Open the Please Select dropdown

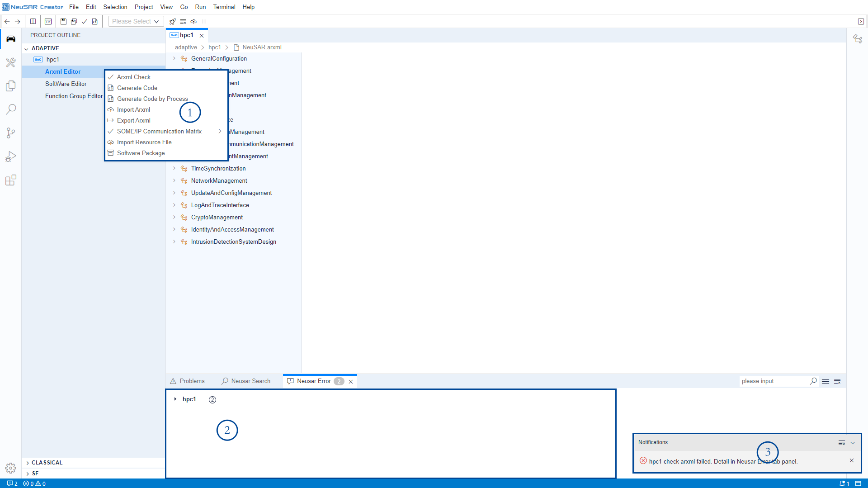136,21
